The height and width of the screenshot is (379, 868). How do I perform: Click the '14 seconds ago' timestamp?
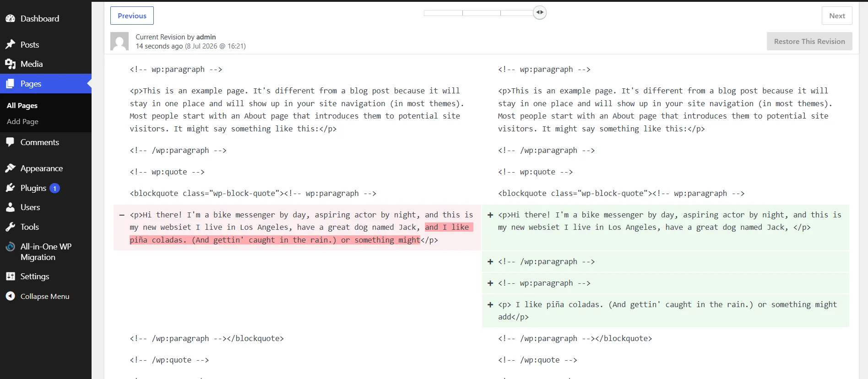tap(159, 46)
